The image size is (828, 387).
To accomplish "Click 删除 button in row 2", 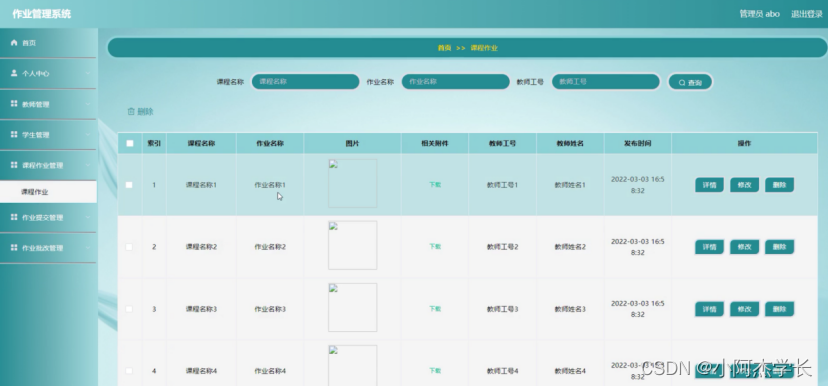I will tap(779, 247).
